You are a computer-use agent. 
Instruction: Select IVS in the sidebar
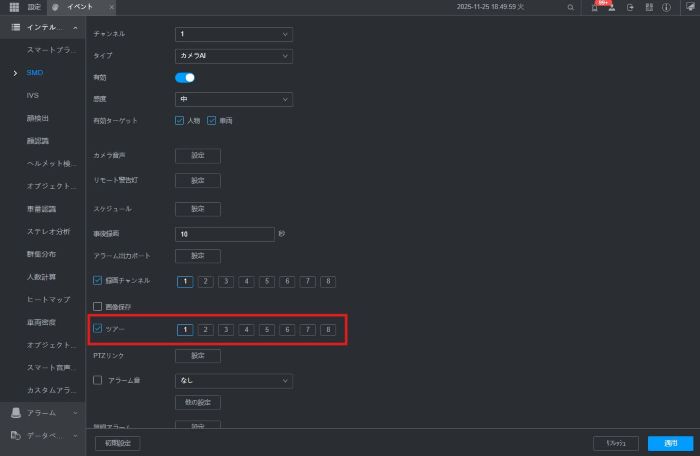(x=33, y=95)
